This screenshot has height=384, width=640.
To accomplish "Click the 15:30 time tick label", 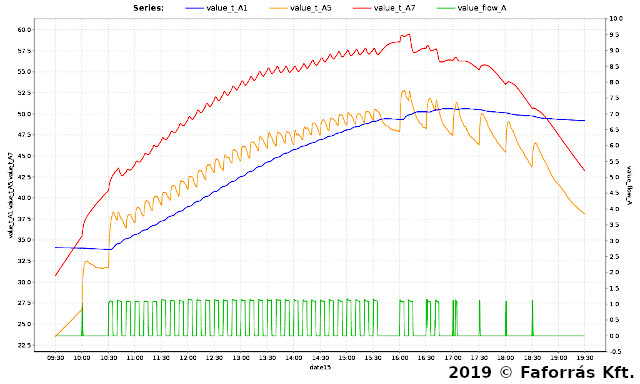I will pyautogui.click(x=373, y=358).
